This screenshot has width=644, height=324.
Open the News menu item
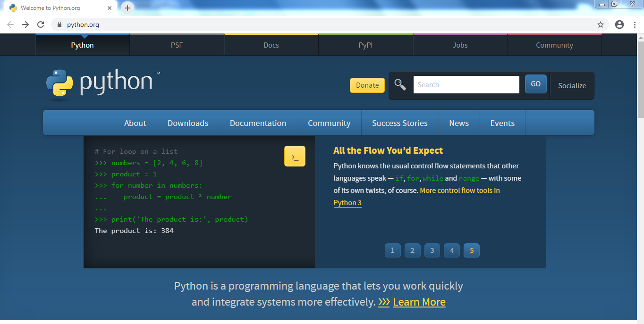pos(459,123)
